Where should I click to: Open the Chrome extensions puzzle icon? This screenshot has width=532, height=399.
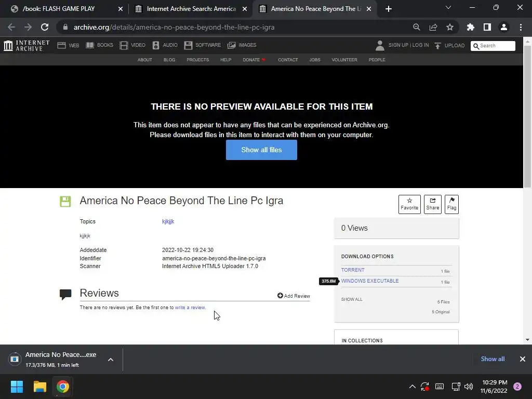471,27
